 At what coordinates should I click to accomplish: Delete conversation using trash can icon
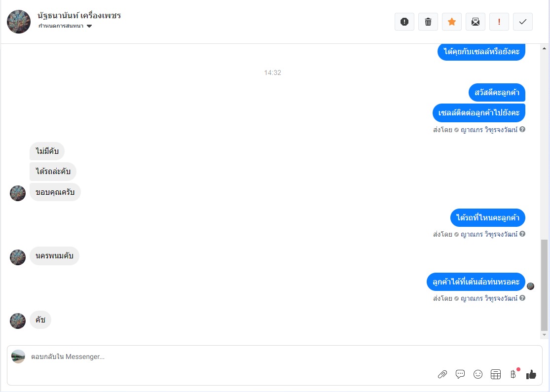pyautogui.click(x=428, y=22)
